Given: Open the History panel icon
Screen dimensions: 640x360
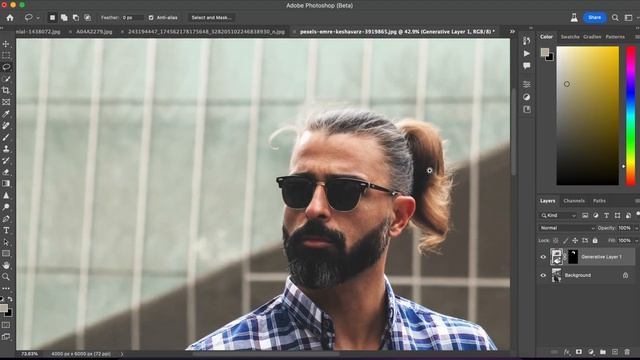Looking at the screenshot, I should (x=527, y=40).
